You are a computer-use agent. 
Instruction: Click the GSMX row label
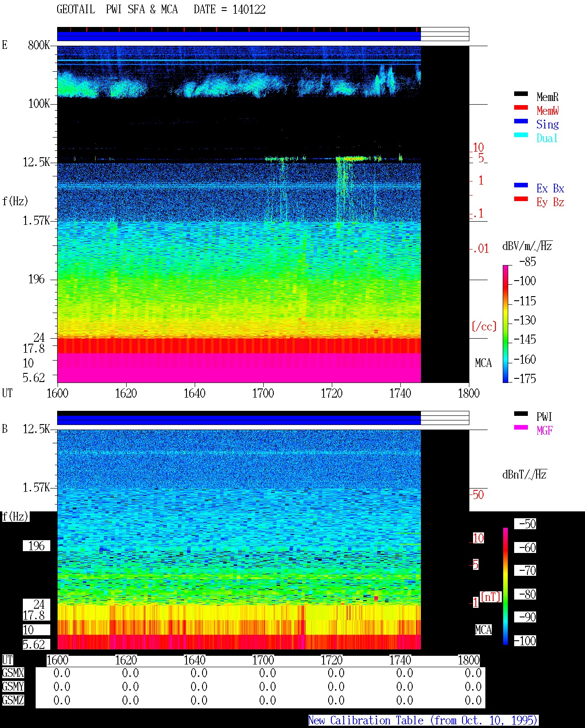coord(13,673)
